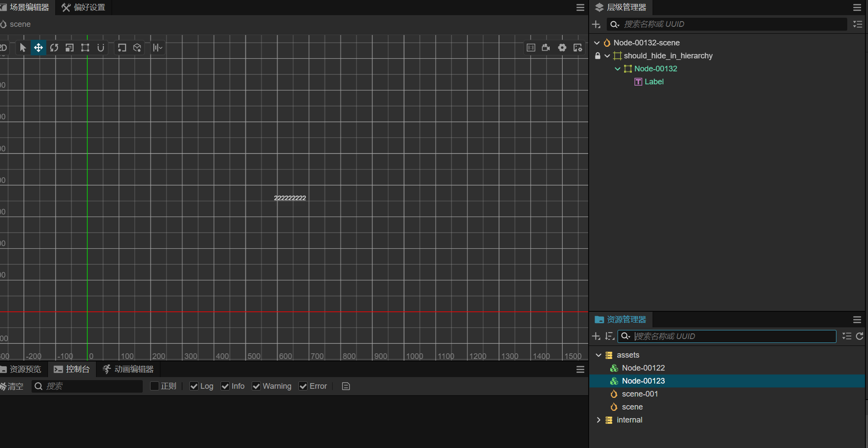Toggle local/world coordinate cube icon
Screen dimensions: 868x448
click(x=138, y=48)
